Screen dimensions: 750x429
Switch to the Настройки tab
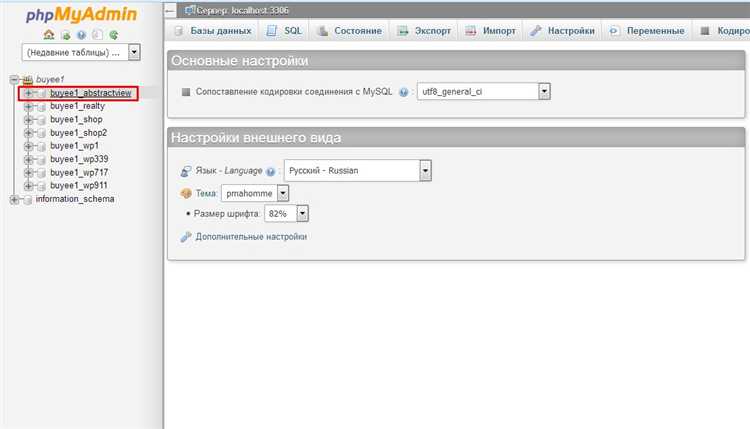pos(562,31)
